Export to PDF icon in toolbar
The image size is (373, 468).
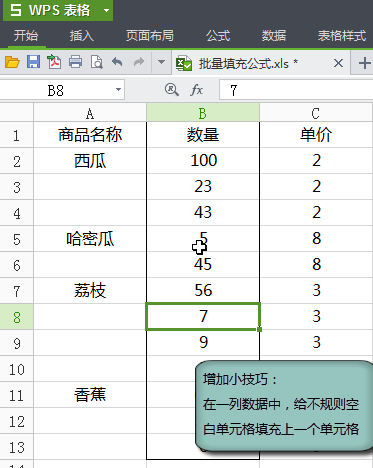(x=54, y=62)
